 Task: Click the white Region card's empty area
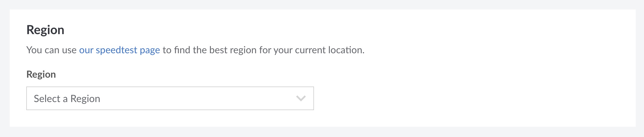click(470, 83)
